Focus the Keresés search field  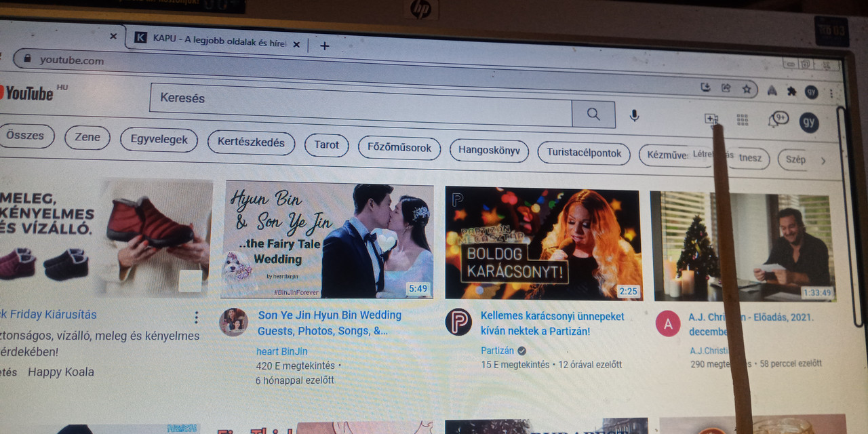click(x=361, y=105)
